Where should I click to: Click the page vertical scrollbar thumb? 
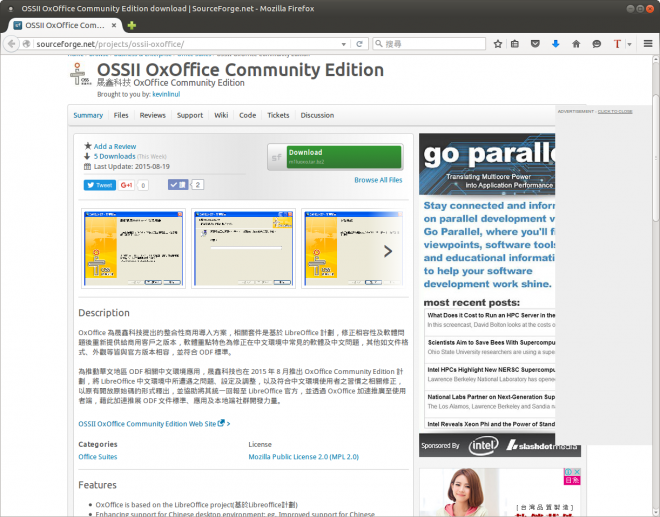pos(656,158)
